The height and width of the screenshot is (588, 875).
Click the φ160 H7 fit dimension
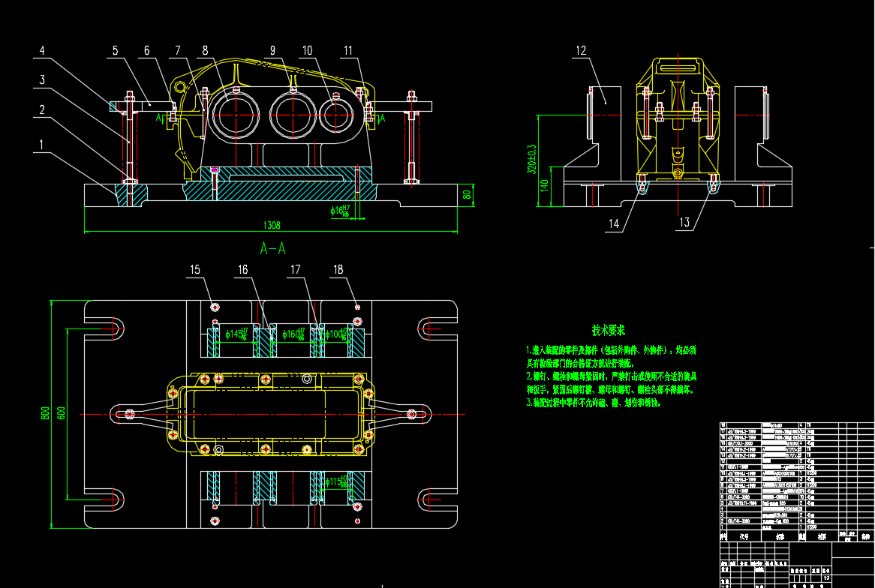point(293,334)
